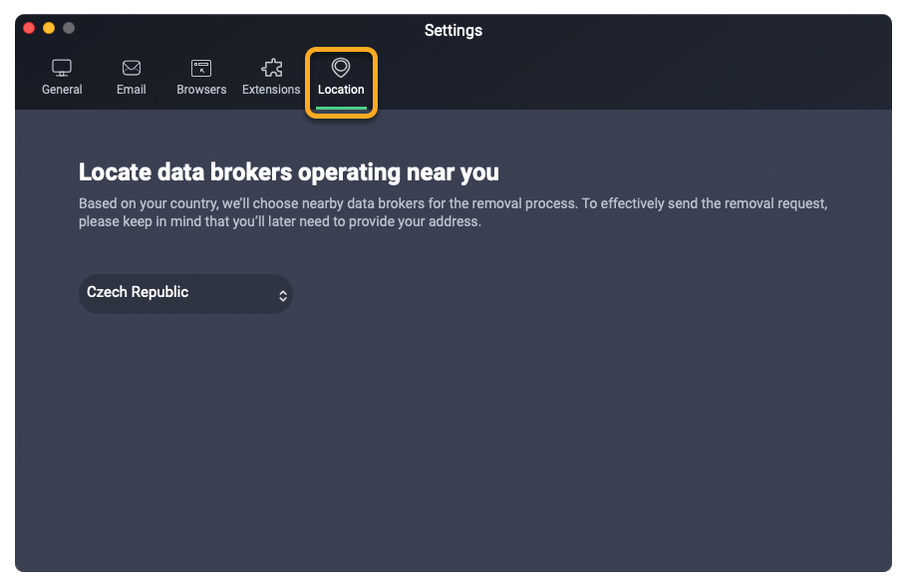
Task: Open the General tab label
Action: click(62, 90)
